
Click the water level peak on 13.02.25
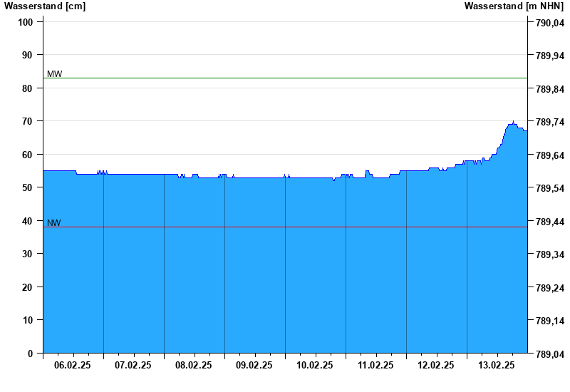(x=513, y=122)
